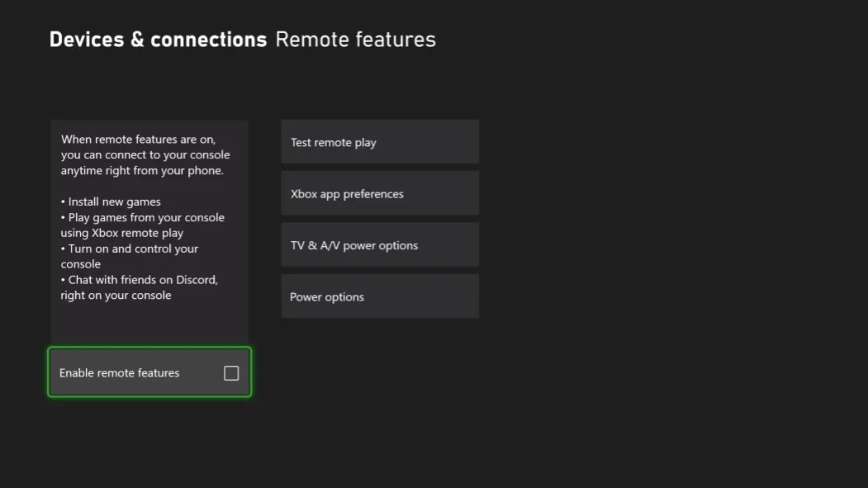
Task: Tick the box next to Enable remote features
Action: tap(230, 372)
